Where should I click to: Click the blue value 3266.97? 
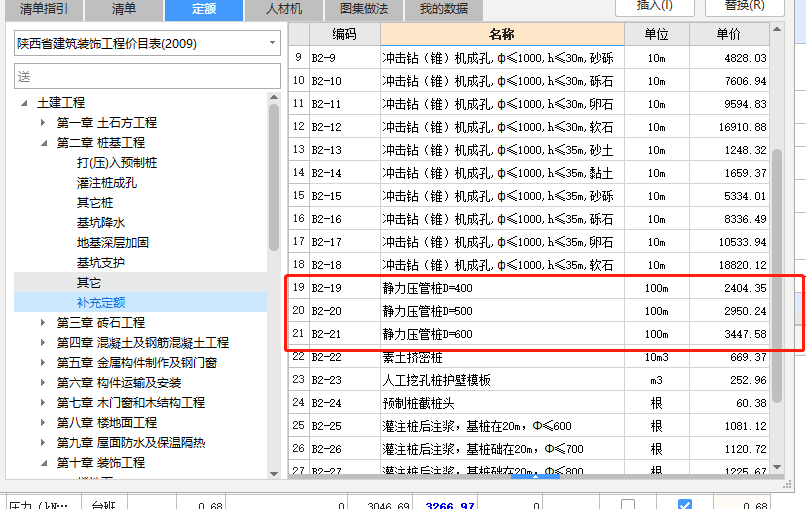(450, 505)
